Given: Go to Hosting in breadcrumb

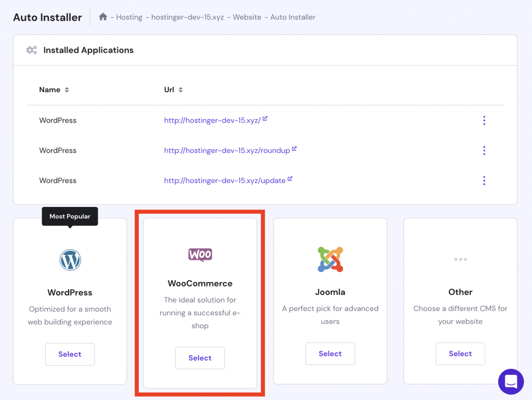Looking at the screenshot, I should (129, 17).
